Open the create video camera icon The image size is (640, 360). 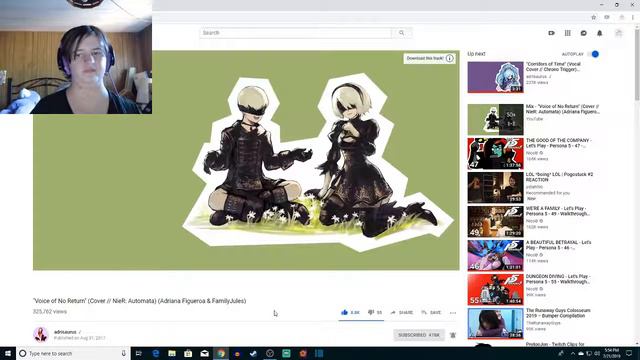[551, 33]
